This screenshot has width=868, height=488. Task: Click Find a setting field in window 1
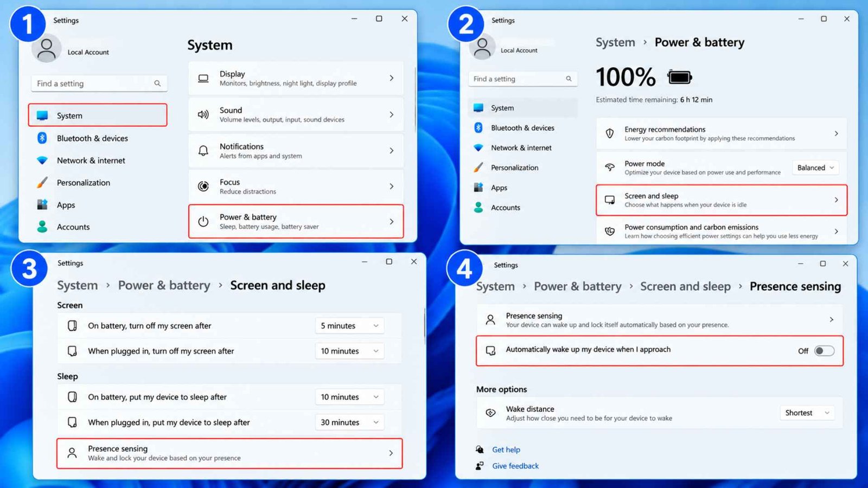pyautogui.click(x=99, y=84)
